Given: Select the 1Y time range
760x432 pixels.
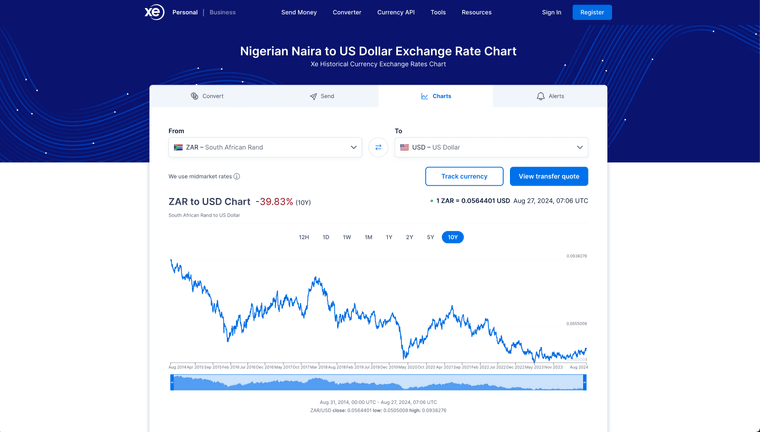Looking at the screenshot, I should (389, 237).
